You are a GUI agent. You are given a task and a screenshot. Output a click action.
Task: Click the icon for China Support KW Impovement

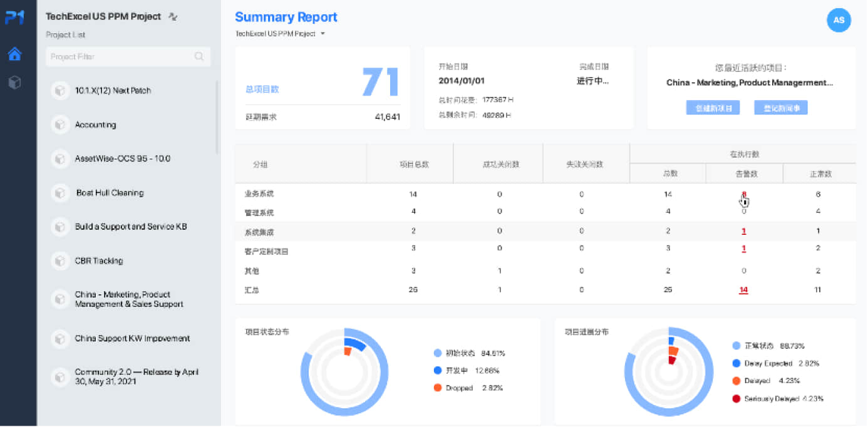click(x=59, y=339)
